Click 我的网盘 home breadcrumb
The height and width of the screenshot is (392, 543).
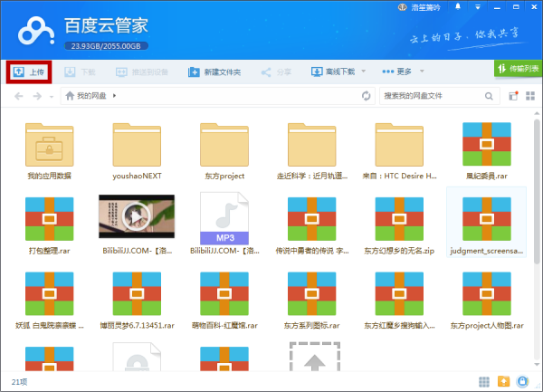pyautogui.click(x=86, y=96)
